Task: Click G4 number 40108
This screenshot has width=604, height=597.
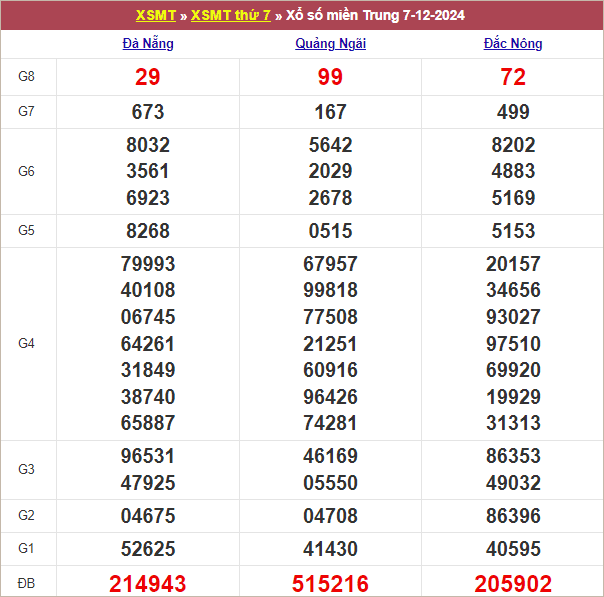Action: [x=148, y=290]
